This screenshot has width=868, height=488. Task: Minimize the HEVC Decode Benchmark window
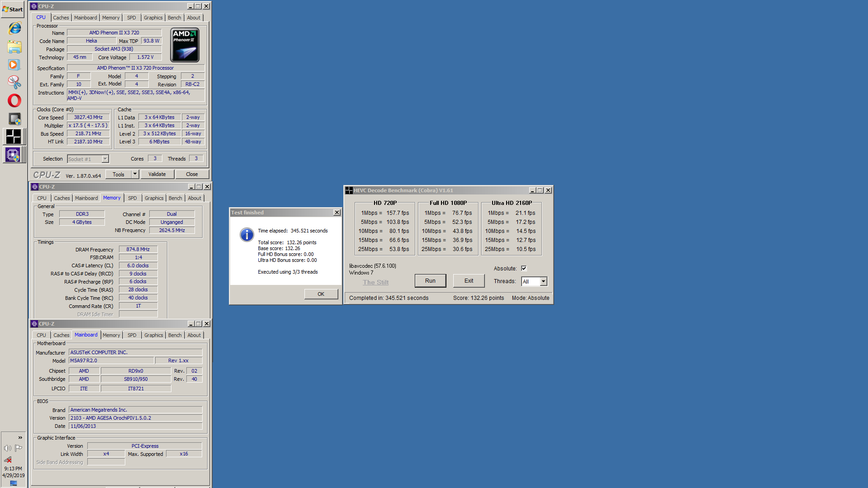click(532, 190)
